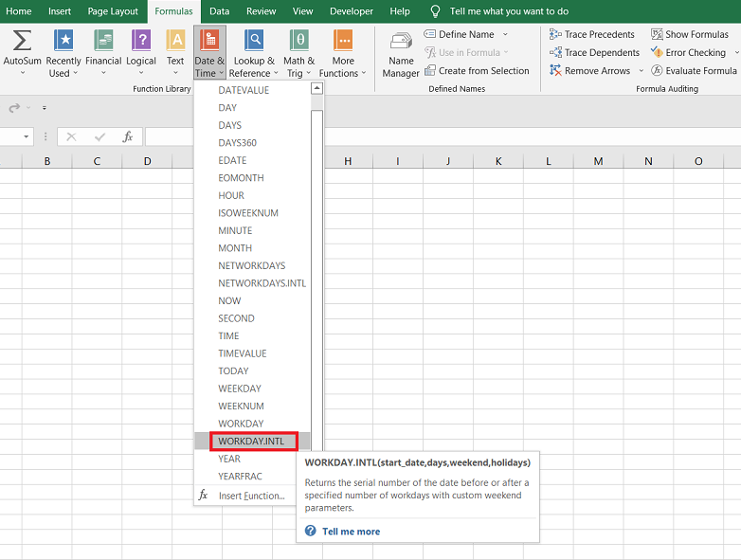The height and width of the screenshot is (560, 741).
Task: Select WORKDAY.INTL from the function list
Action: [252, 442]
